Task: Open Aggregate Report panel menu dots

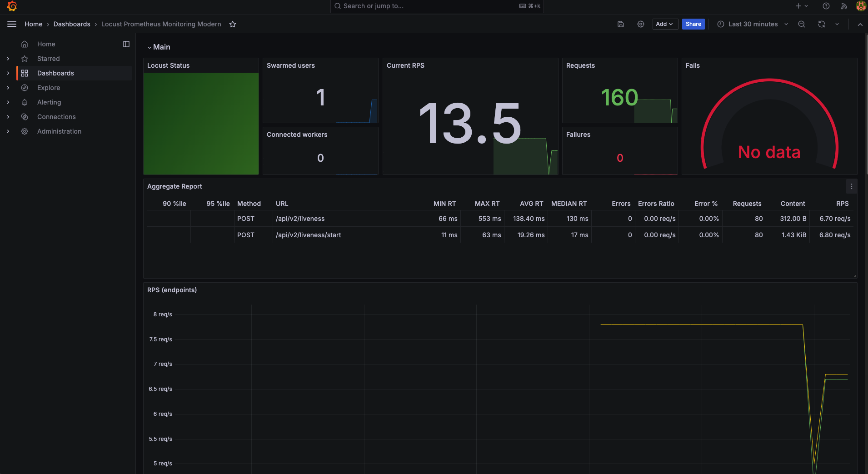Action: [852, 186]
